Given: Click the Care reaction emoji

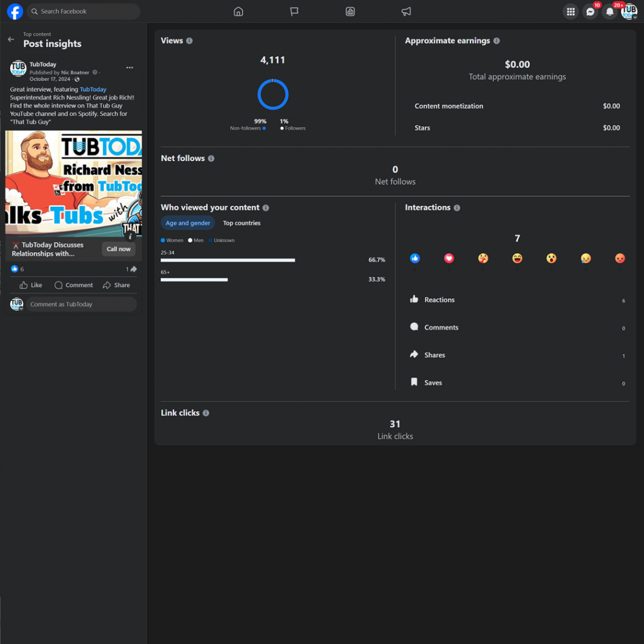Looking at the screenshot, I should (x=483, y=258).
